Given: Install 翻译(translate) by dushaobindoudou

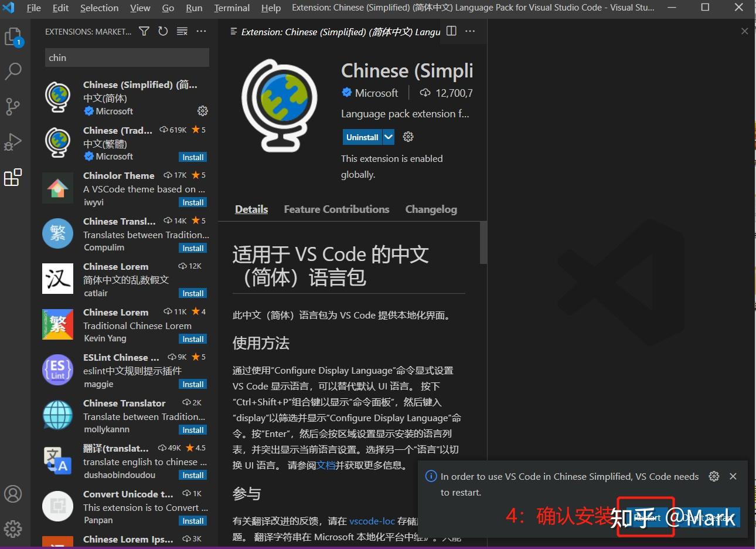Looking at the screenshot, I should (193, 475).
